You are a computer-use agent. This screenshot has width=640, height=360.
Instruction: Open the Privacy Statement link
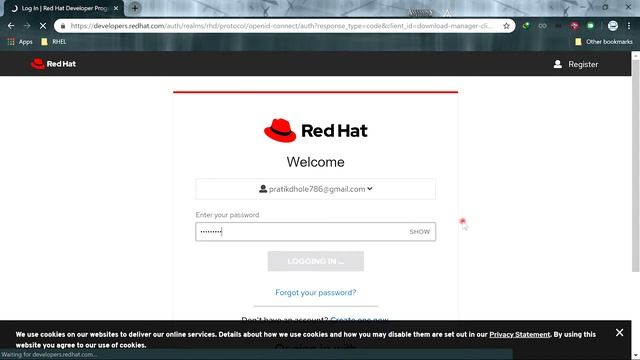click(x=520, y=334)
